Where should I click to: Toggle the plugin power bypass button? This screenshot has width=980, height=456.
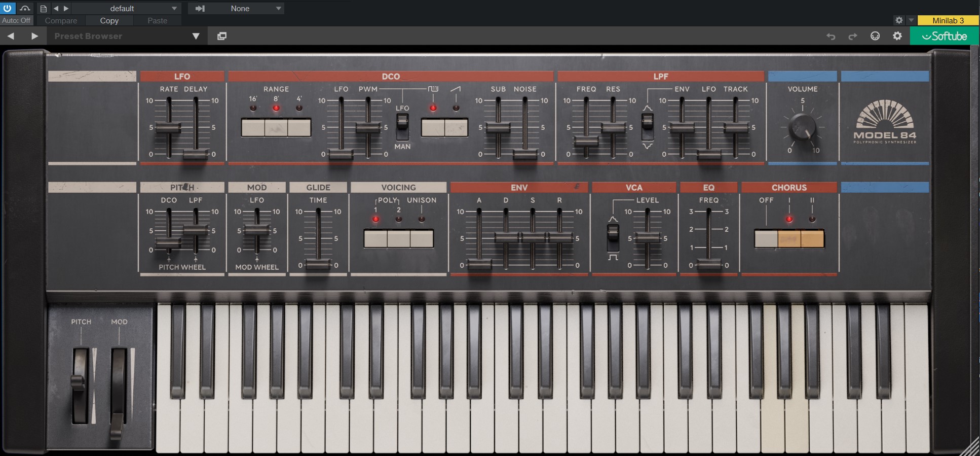8,8
